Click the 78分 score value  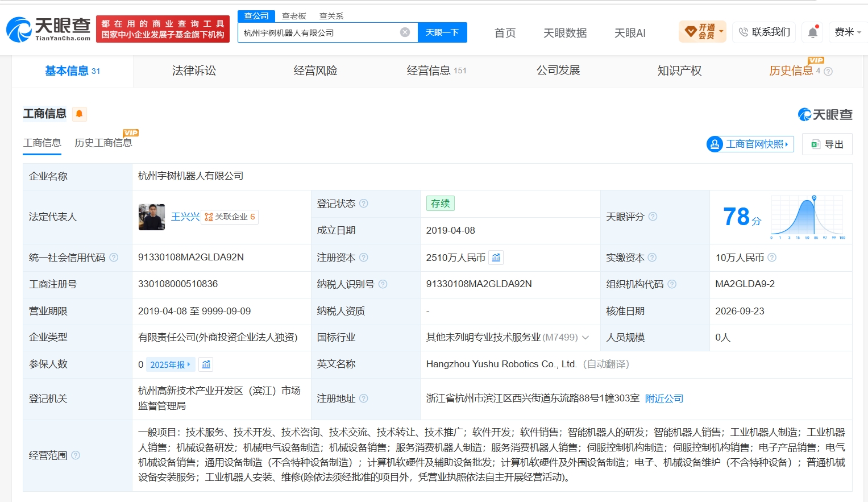point(742,217)
